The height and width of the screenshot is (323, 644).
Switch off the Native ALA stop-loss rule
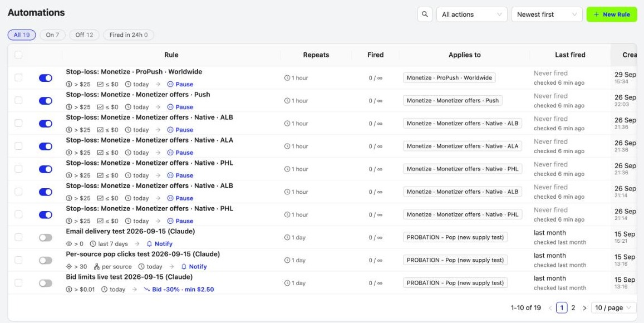[46, 146]
